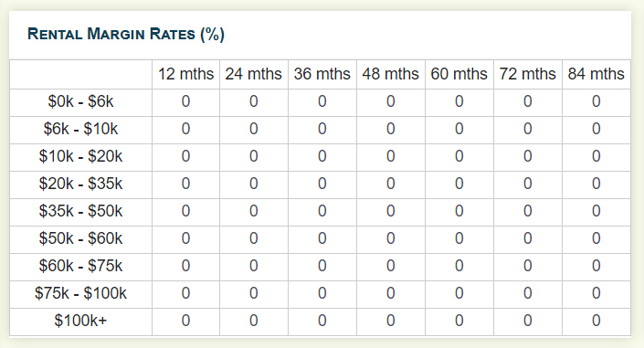Click the $60k - $75k row label

[81, 266]
